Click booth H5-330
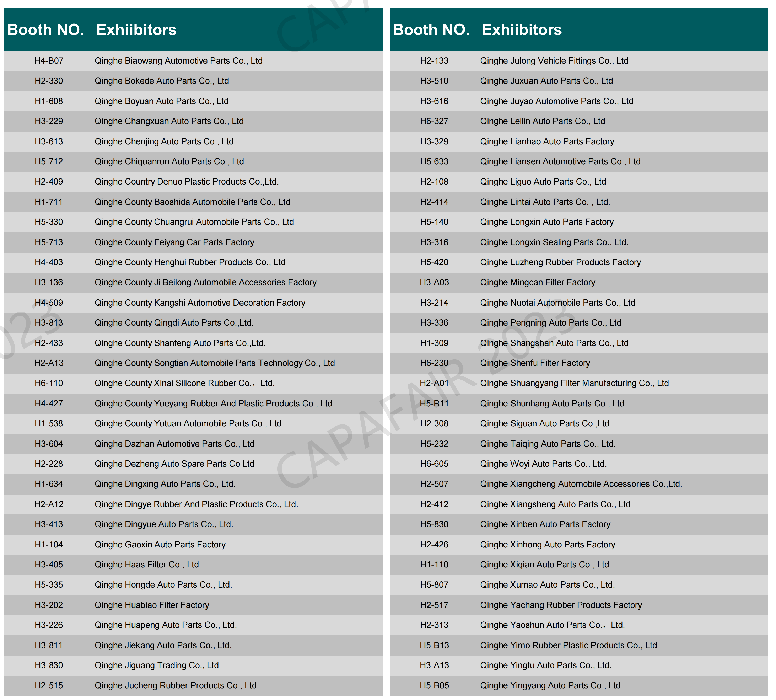The image size is (776, 700). tap(49, 222)
